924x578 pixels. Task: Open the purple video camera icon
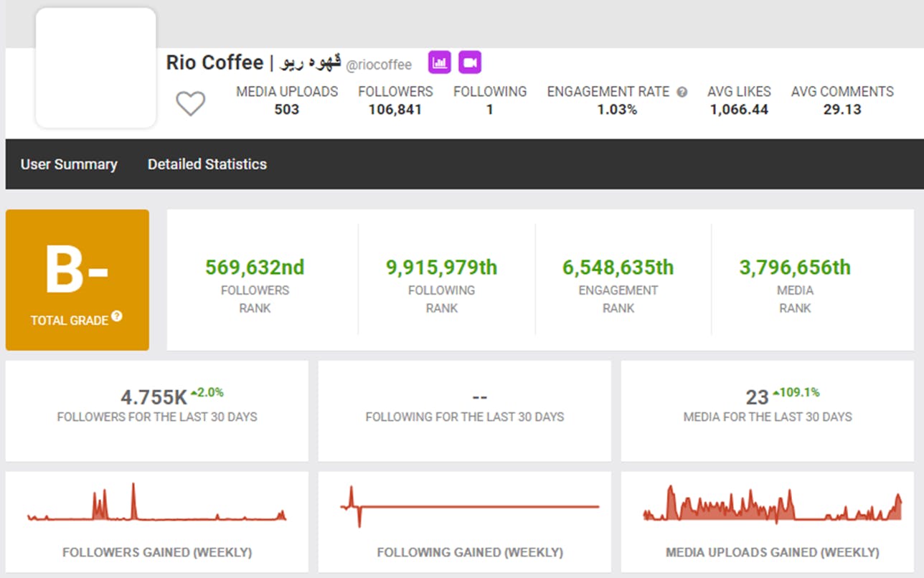(470, 62)
